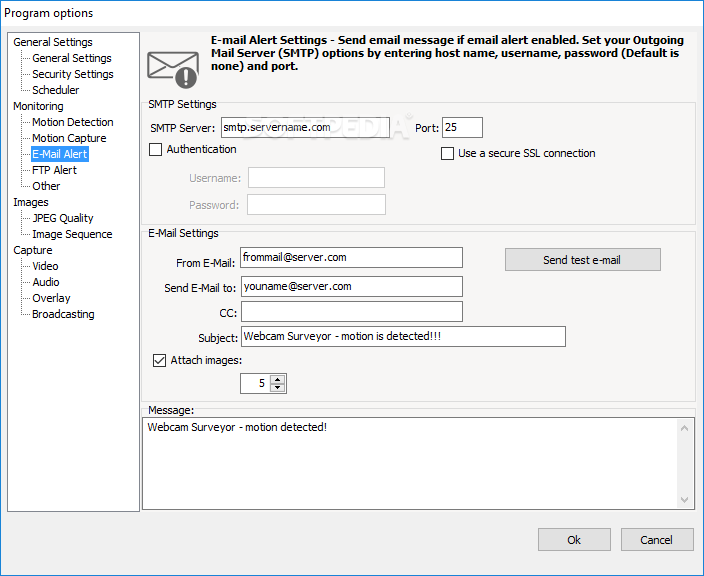
Task: Click the attach images number field
Action: pos(256,384)
